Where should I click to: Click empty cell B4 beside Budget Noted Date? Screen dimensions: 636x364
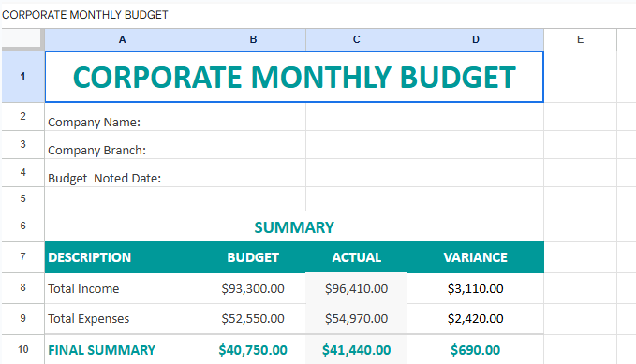point(253,173)
